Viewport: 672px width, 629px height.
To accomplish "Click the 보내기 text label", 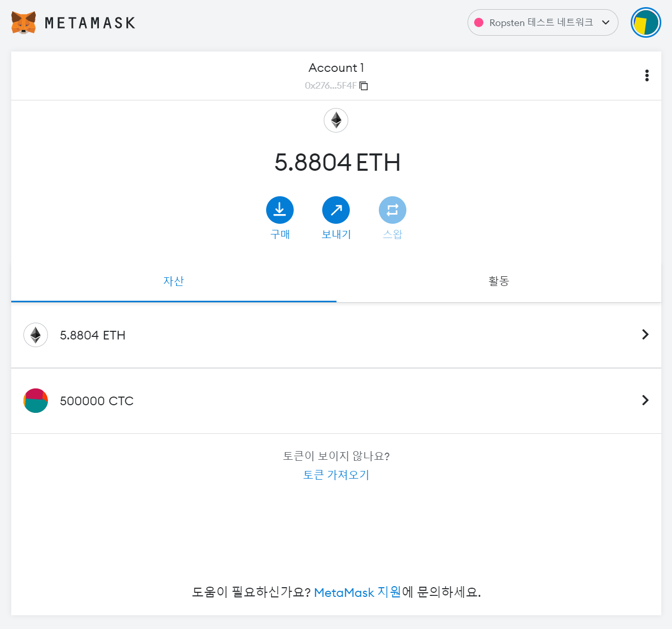I will click(x=336, y=234).
